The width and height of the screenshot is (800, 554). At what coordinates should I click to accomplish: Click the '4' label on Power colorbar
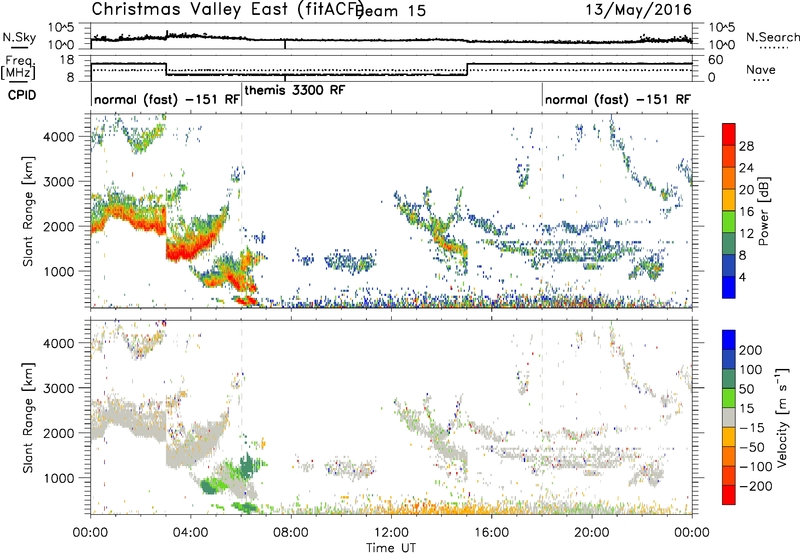click(x=743, y=277)
